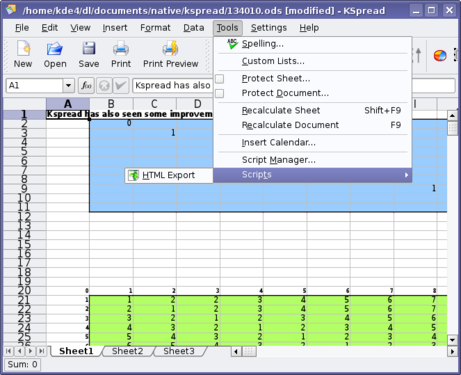Open the Settings menu
The image size is (461, 375).
(x=269, y=28)
